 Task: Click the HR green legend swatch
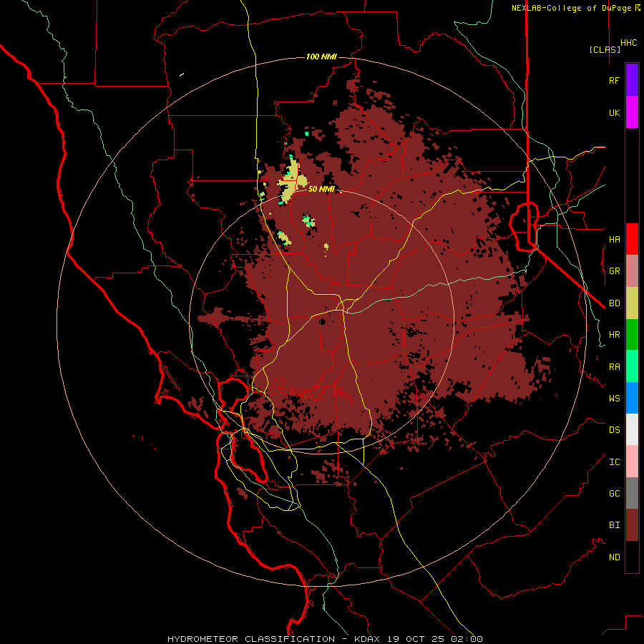[632, 335]
